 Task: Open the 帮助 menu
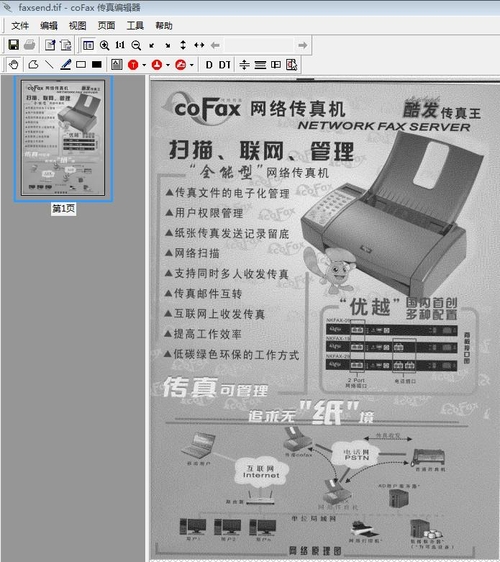tap(164, 26)
